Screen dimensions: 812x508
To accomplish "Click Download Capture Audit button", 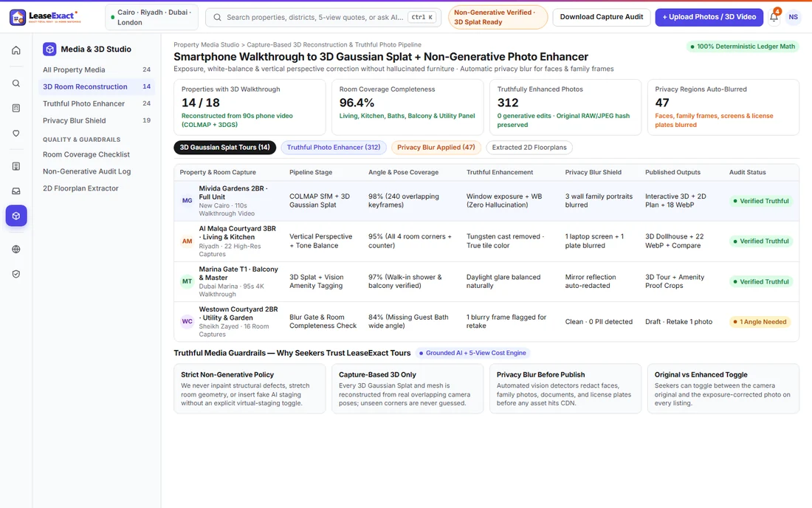I will click(601, 17).
